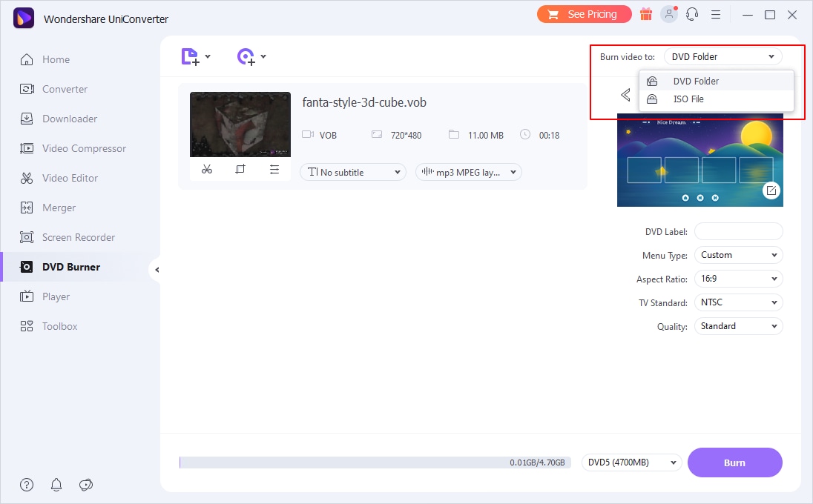Click the Burn button

tap(734, 462)
